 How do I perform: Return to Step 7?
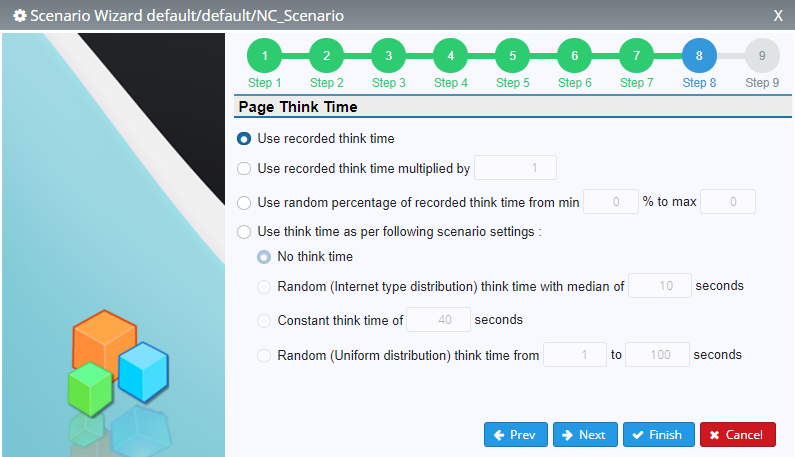(x=636, y=55)
